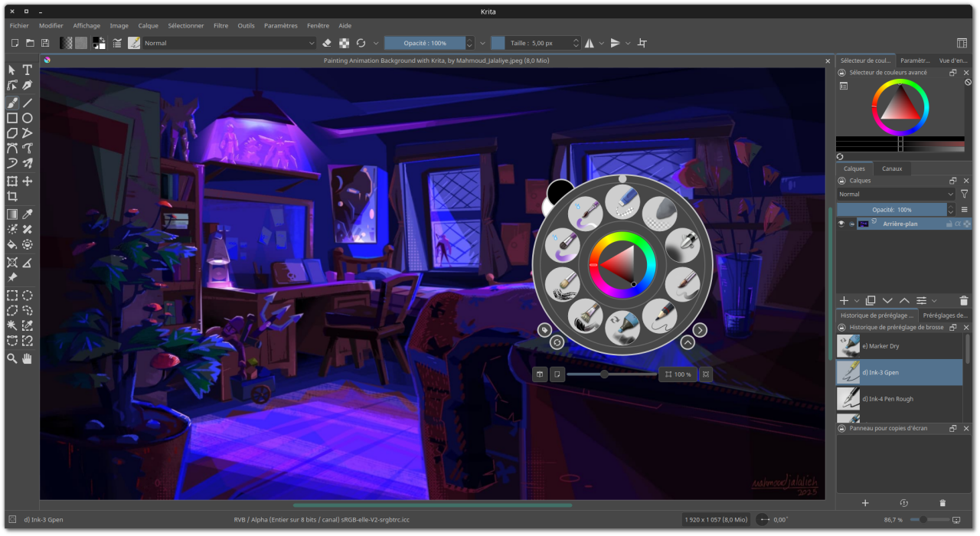This screenshot has width=980, height=536.
Task: Expand horizontal mirror options arrow
Action: [x=601, y=43]
